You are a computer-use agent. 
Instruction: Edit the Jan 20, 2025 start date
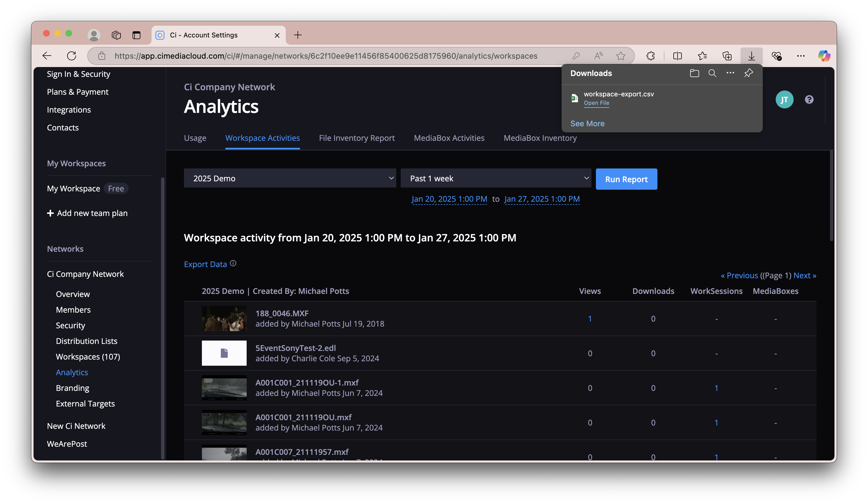click(449, 199)
